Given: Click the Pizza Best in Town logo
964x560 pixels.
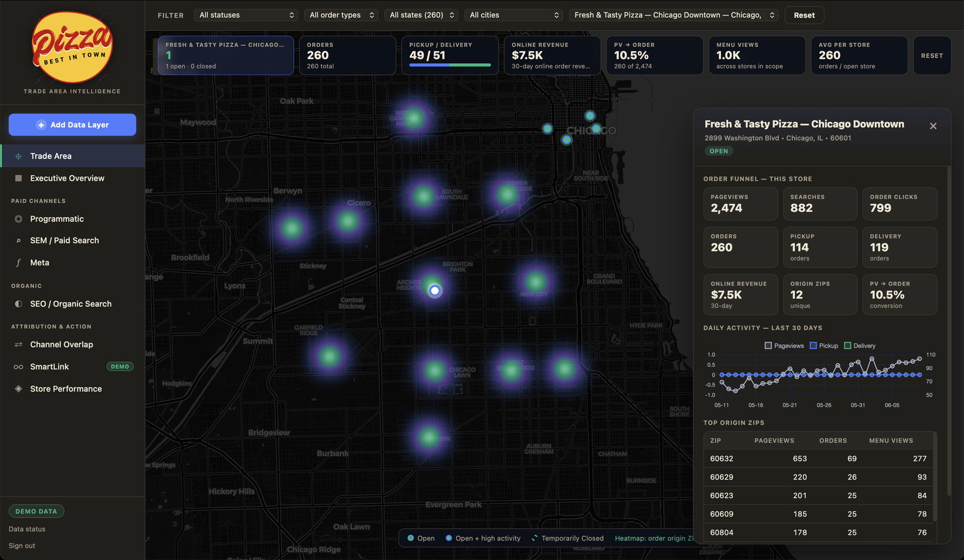Looking at the screenshot, I should pos(72,47).
